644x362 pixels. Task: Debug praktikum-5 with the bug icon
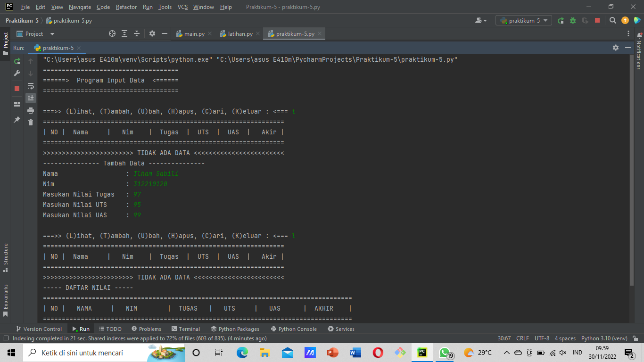(x=573, y=20)
